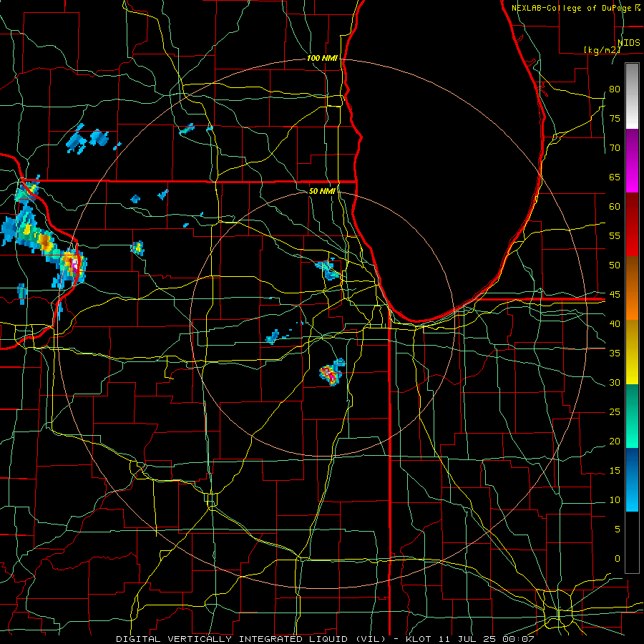Click the scale value 40
Viewport: 644px width, 644px height.
(x=615, y=323)
